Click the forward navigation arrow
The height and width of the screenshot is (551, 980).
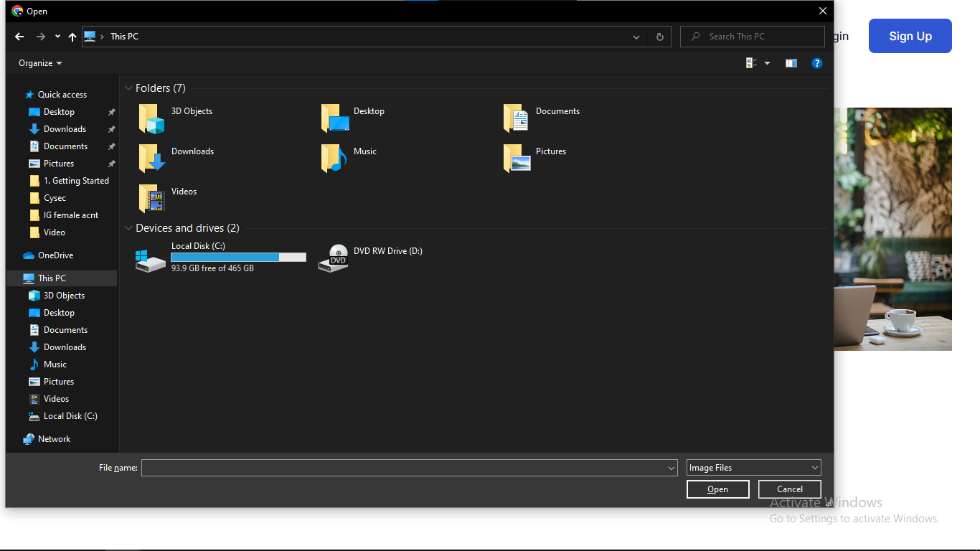tap(41, 37)
